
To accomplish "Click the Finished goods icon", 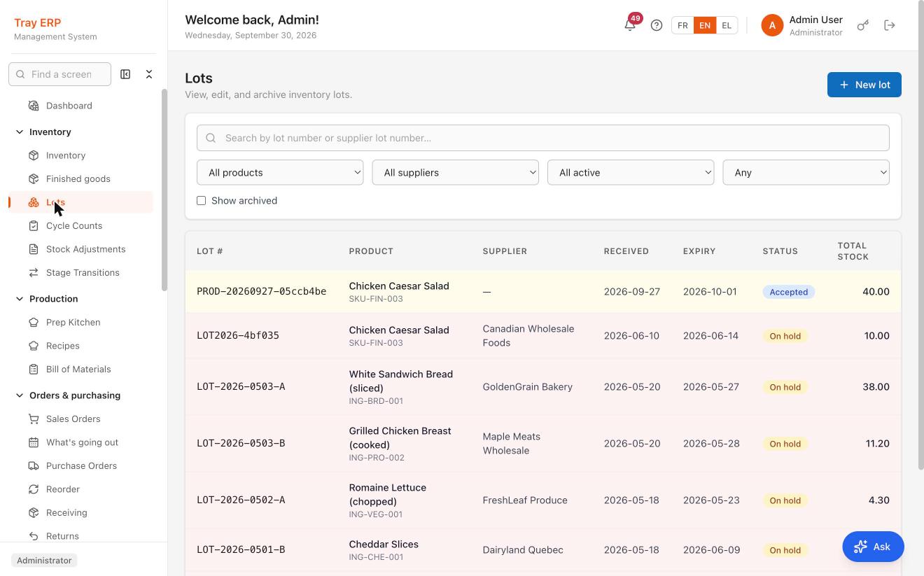I will 34,178.
